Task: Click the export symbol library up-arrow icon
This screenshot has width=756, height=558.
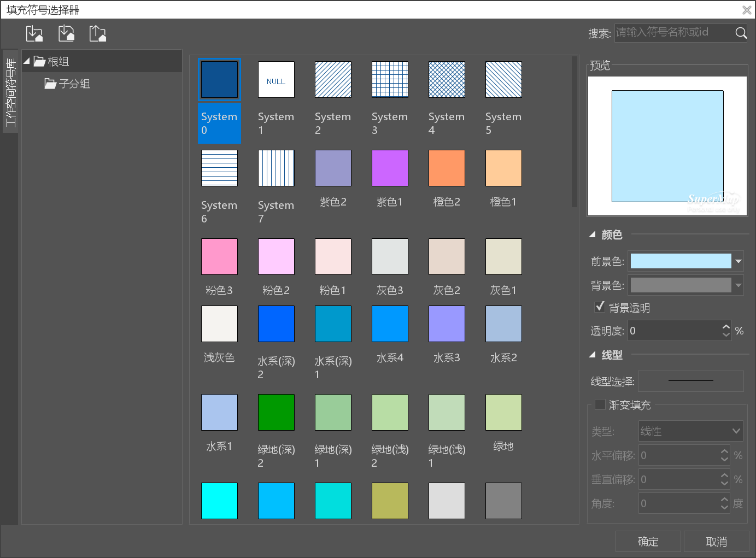Action: tap(98, 34)
